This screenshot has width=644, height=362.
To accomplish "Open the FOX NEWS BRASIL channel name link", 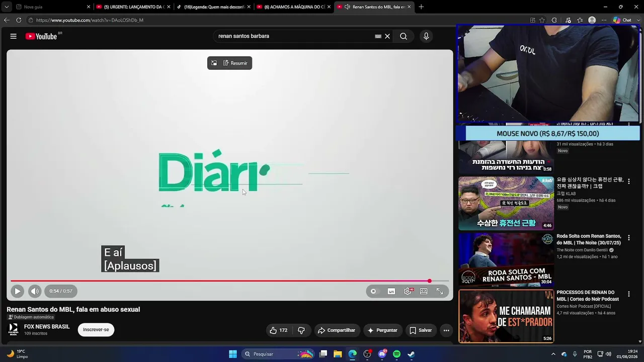I will click(47, 327).
